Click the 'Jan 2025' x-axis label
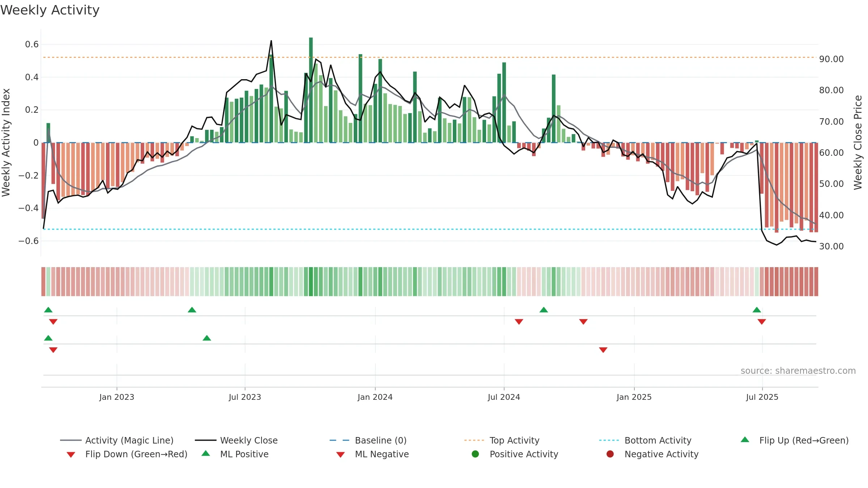 coord(634,397)
